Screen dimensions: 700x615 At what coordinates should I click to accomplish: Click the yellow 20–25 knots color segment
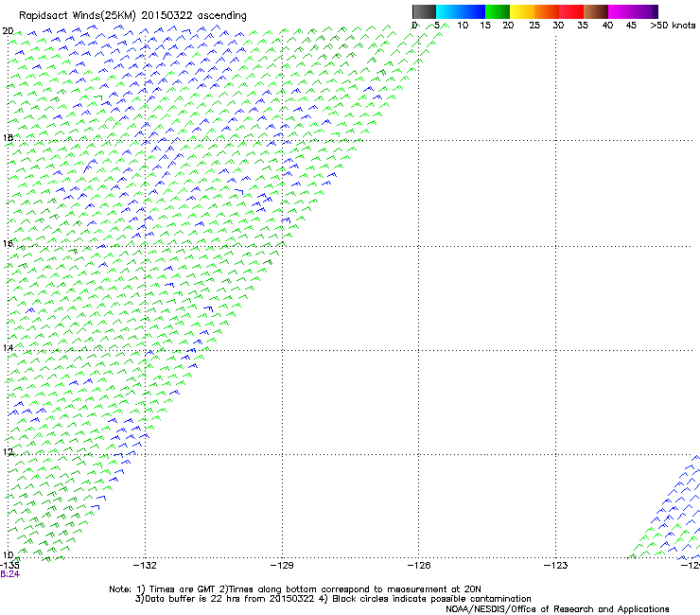(x=522, y=11)
